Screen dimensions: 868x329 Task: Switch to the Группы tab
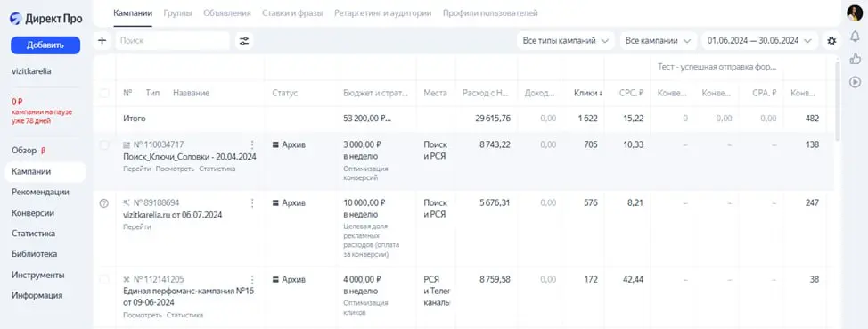click(x=177, y=12)
